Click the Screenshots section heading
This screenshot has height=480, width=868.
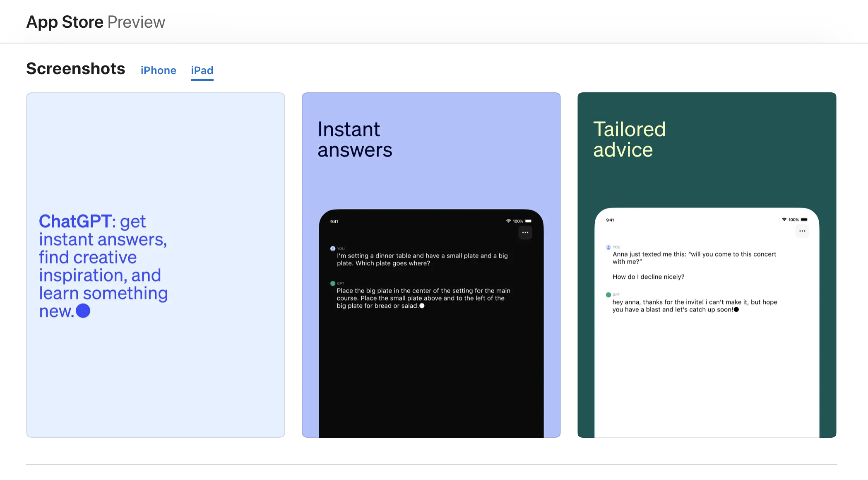[x=75, y=69]
